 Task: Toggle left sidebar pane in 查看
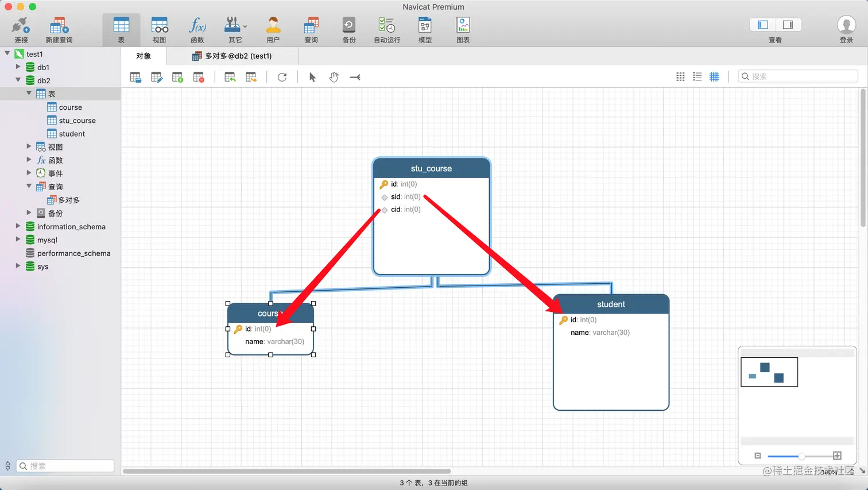coord(763,25)
